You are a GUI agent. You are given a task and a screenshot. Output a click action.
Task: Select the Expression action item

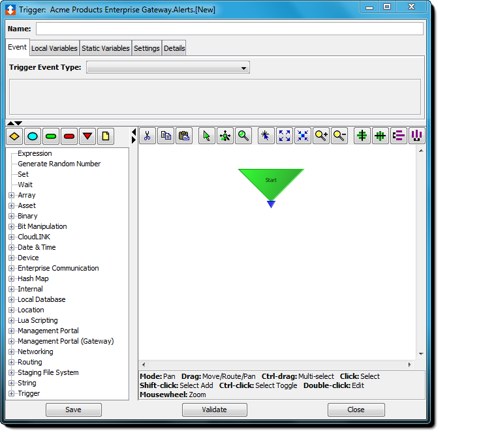[x=35, y=153]
